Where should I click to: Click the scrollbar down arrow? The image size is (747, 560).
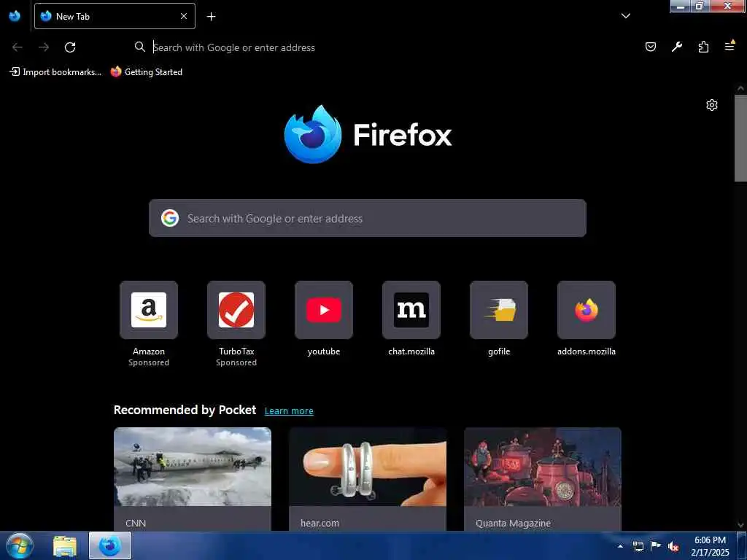[740, 525]
